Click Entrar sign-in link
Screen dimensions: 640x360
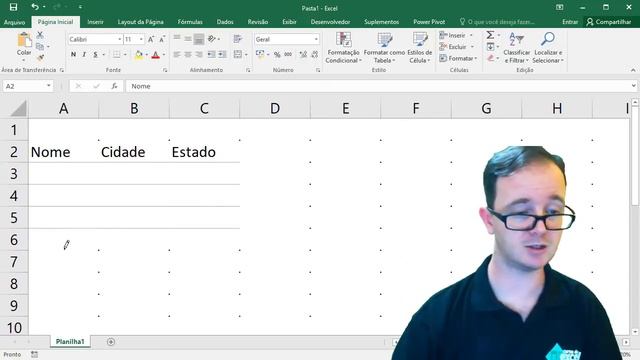570,22
